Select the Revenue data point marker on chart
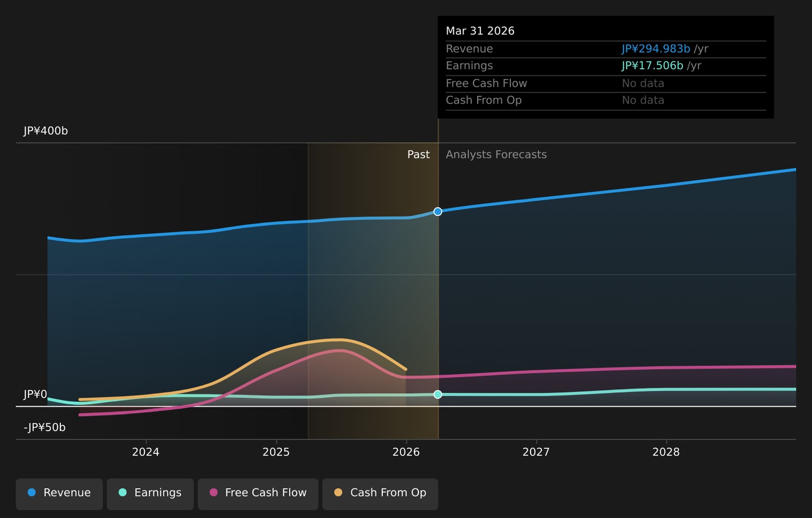Image resolution: width=812 pixels, height=518 pixels. tap(438, 211)
